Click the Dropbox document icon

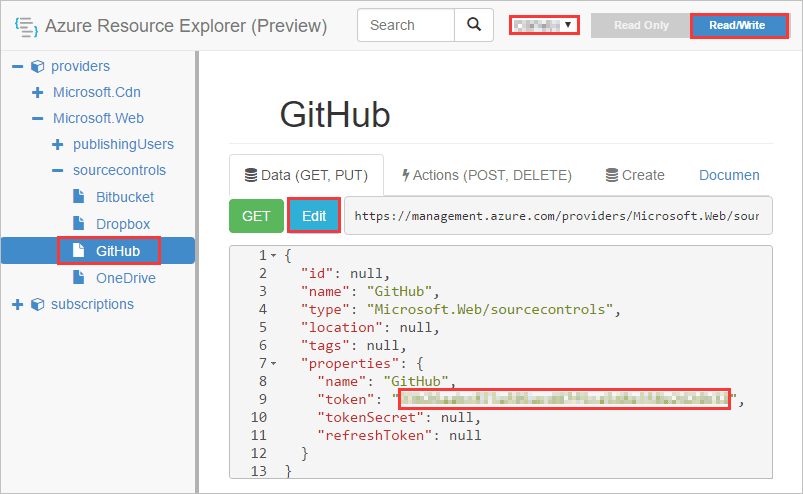coord(78,223)
